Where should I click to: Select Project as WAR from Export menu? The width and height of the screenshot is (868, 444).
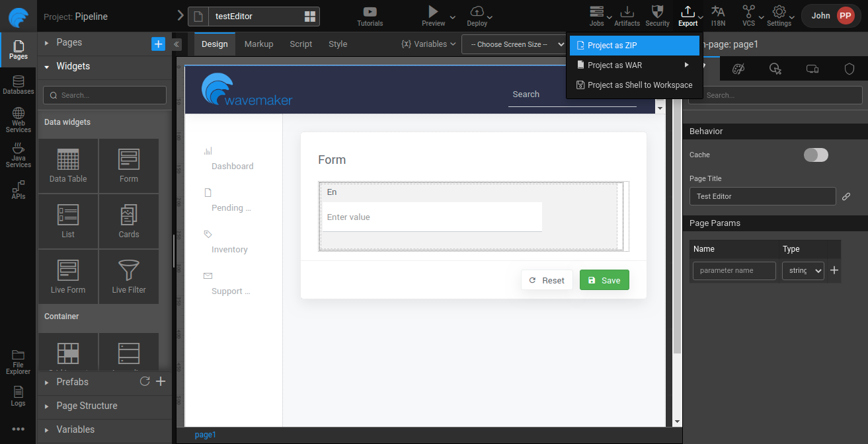point(615,65)
